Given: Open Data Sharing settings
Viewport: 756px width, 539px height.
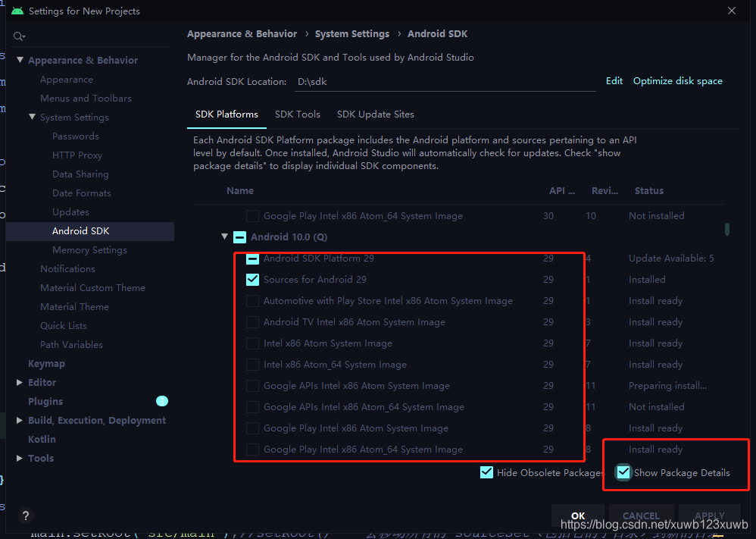Looking at the screenshot, I should click(80, 174).
